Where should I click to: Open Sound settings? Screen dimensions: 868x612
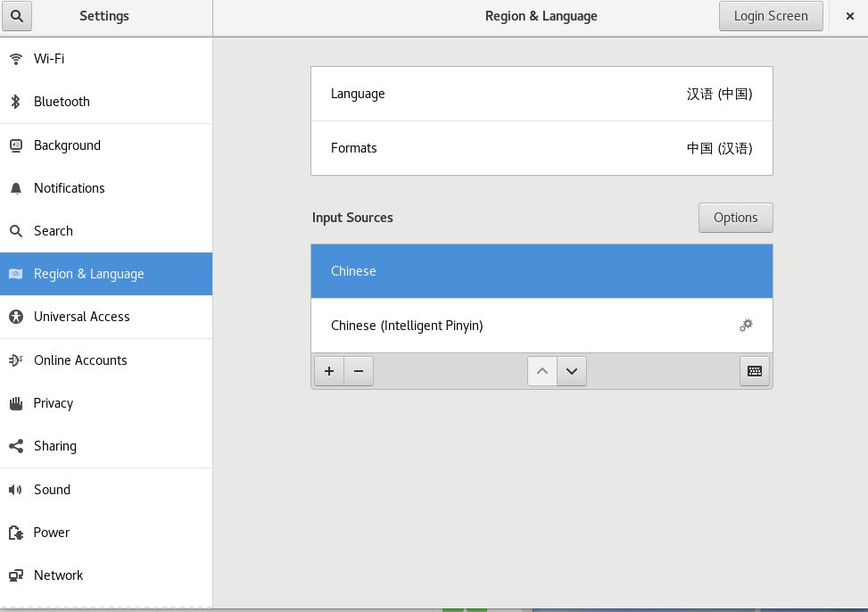[106, 490]
